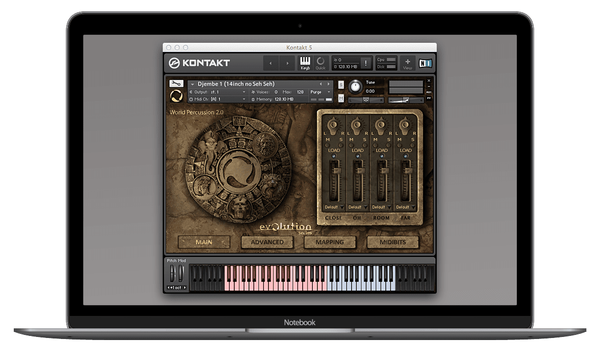Click the Native Instruments NI logo

[425, 63]
